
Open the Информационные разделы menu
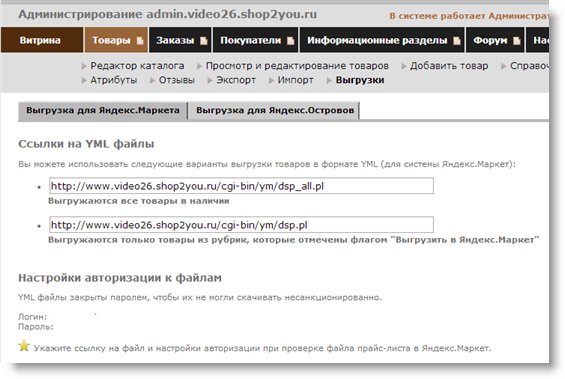pyautogui.click(x=382, y=40)
